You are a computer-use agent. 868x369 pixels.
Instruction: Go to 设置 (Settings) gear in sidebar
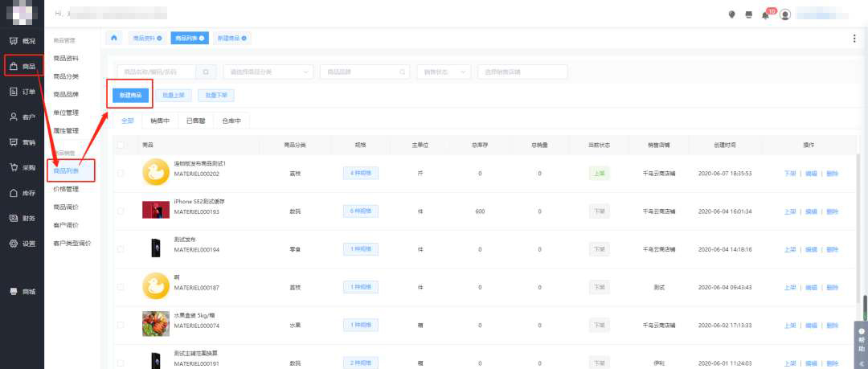(x=23, y=243)
